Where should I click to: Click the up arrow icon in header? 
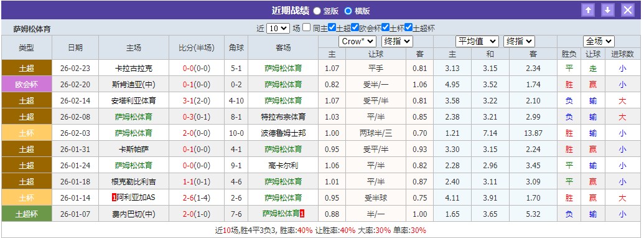588,10
